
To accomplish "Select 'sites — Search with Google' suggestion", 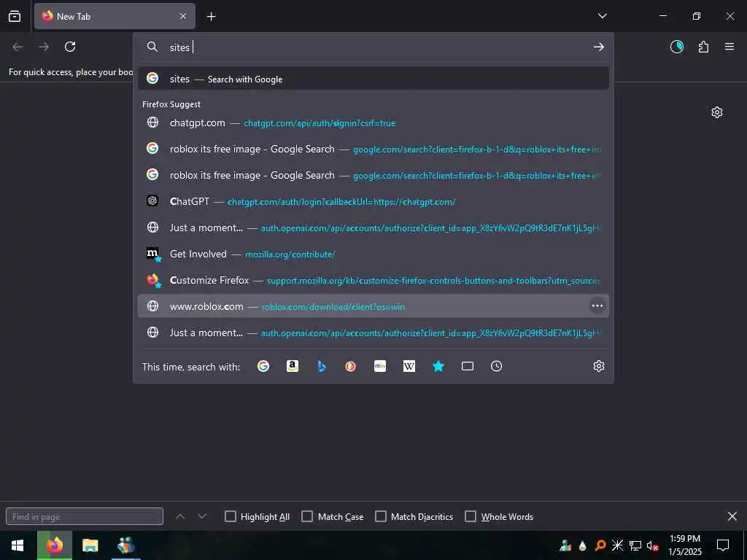I will [x=373, y=79].
